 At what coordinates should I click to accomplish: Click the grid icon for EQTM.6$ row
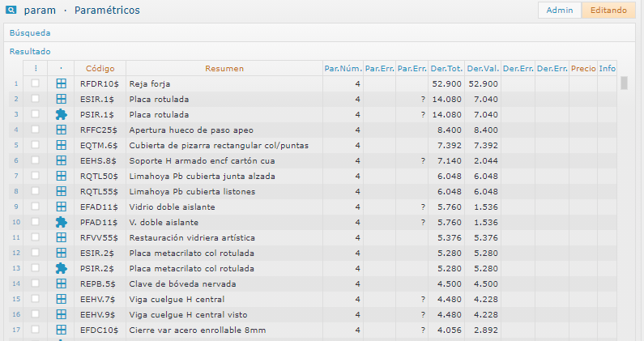[61, 145]
